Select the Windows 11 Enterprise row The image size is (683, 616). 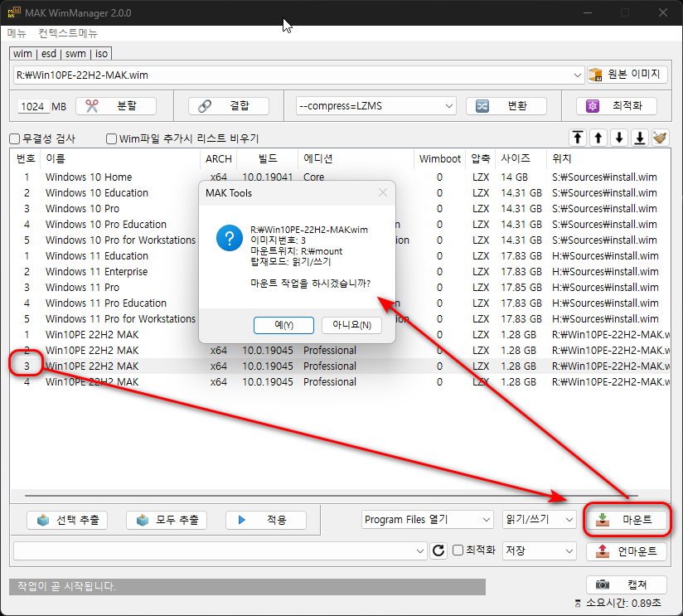[340, 271]
